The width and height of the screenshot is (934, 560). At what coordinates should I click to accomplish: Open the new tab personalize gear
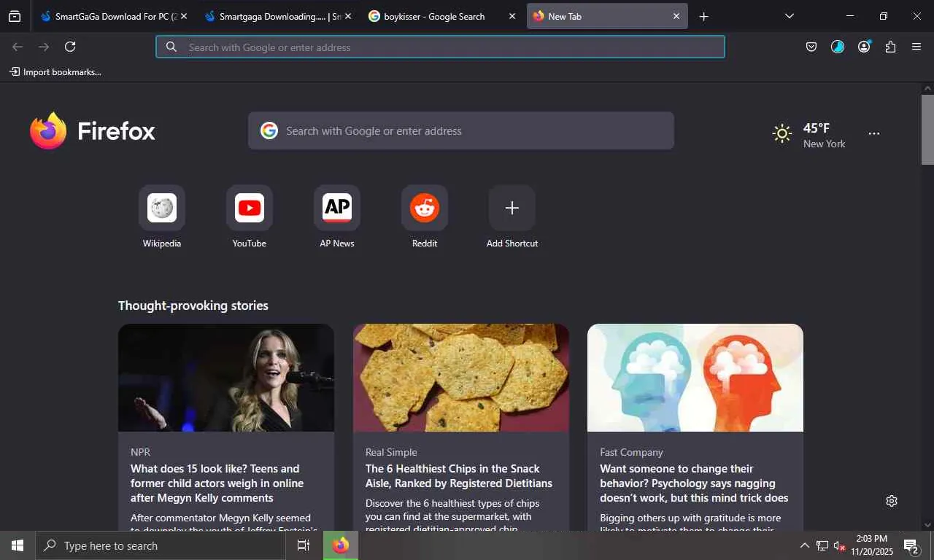point(892,501)
